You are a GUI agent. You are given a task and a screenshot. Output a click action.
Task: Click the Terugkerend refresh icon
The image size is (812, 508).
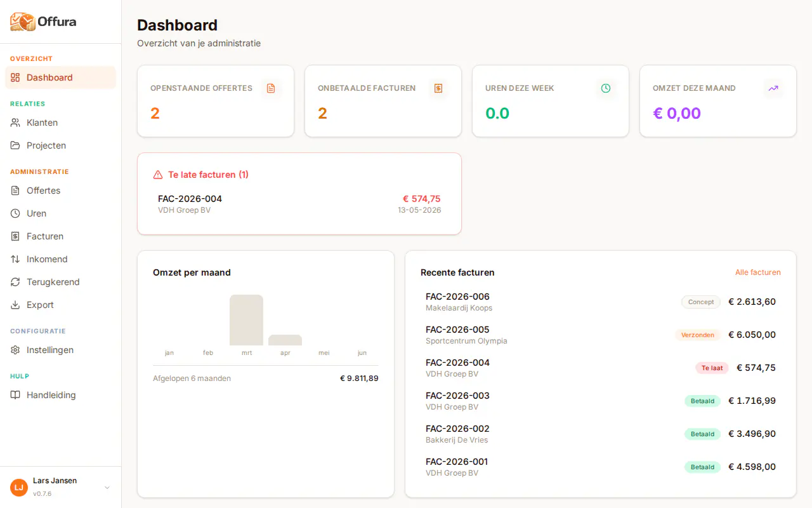15,282
